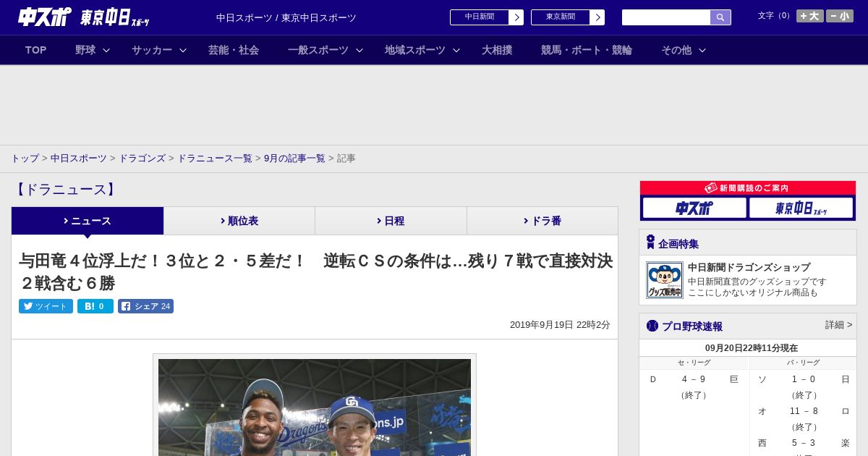Click the 西 5-3 楽 score row
The image size is (868, 456).
coord(803,443)
